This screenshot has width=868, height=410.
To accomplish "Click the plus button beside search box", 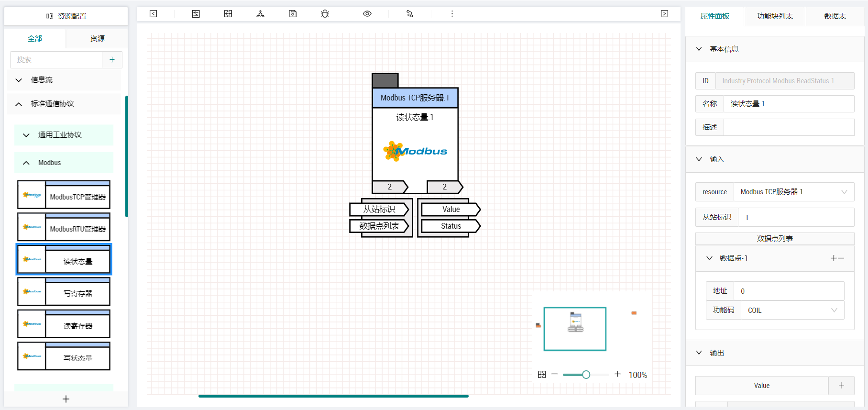I will [x=112, y=60].
